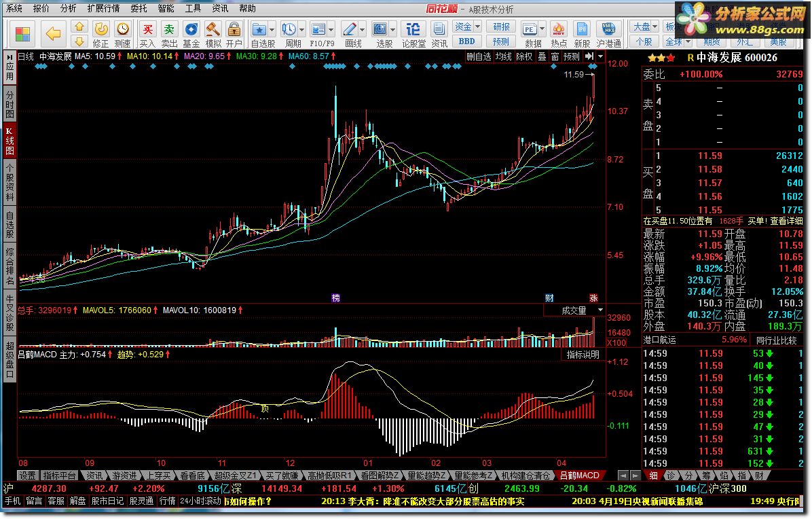812x519 pixels.
Task: Open the 智能 menu
Action: (x=166, y=8)
